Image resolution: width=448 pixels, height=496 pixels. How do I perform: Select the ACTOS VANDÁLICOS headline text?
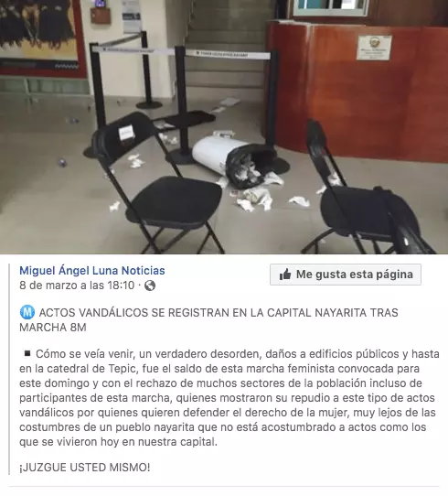coord(208,319)
